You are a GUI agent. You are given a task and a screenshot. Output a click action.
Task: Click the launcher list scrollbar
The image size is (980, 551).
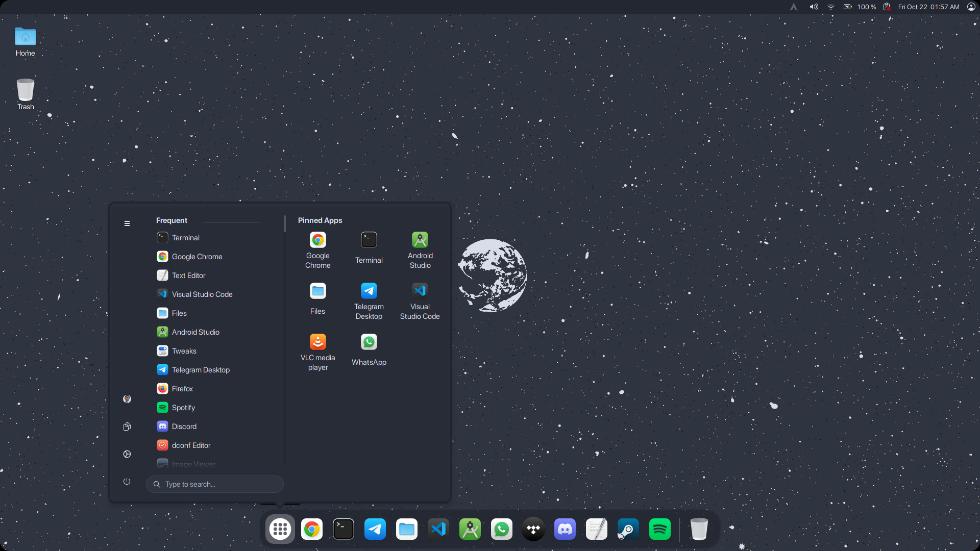coord(284,224)
